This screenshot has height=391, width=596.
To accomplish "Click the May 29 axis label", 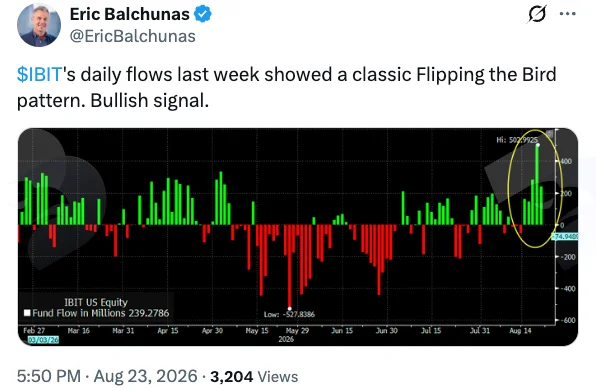I will [297, 331].
